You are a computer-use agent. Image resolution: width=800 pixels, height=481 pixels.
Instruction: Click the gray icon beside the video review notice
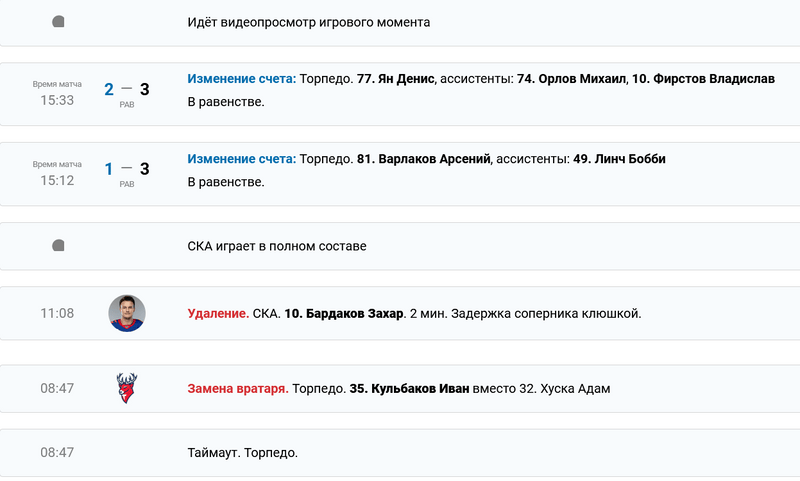pyautogui.click(x=58, y=22)
